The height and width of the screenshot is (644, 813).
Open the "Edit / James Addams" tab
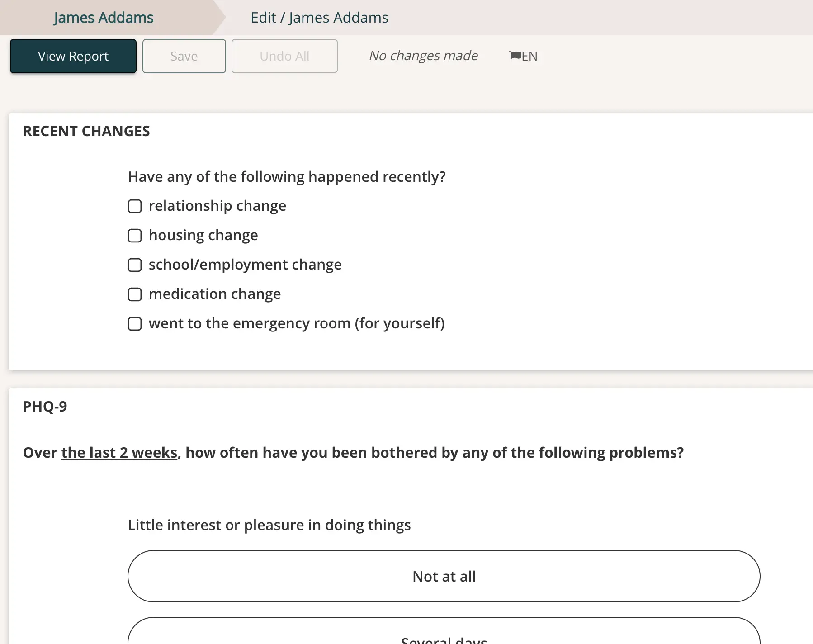pyautogui.click(x=319, y=17)
